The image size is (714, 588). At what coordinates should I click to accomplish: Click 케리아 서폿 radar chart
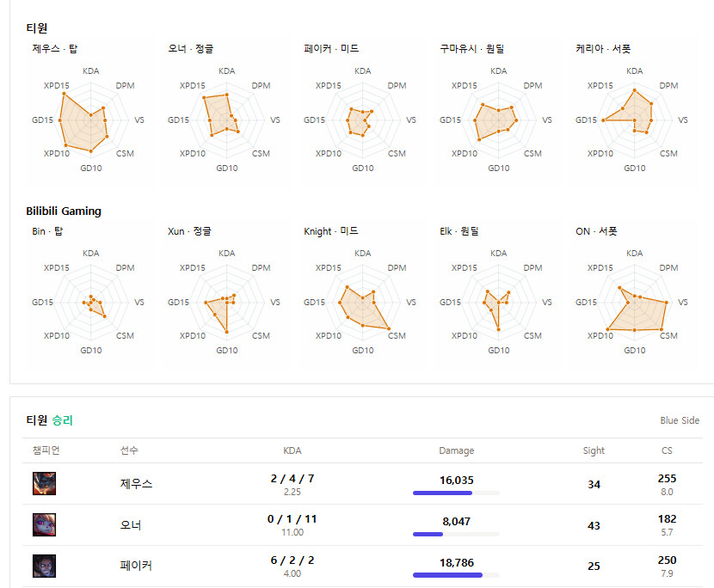[x=635, y=120]
